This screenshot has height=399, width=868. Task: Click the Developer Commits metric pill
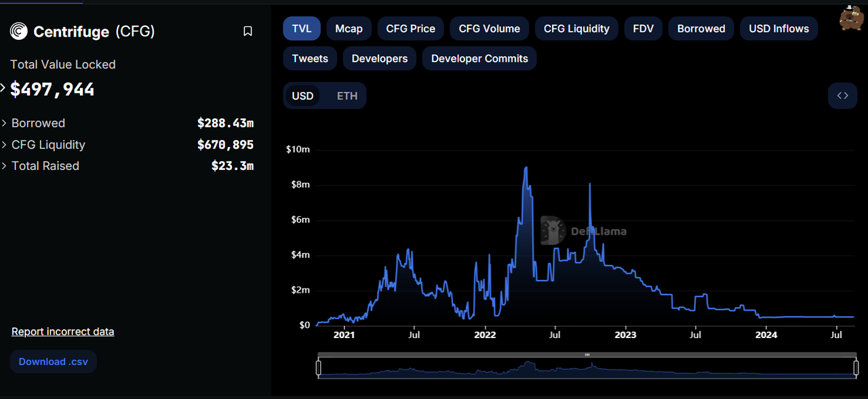(479, 58)
